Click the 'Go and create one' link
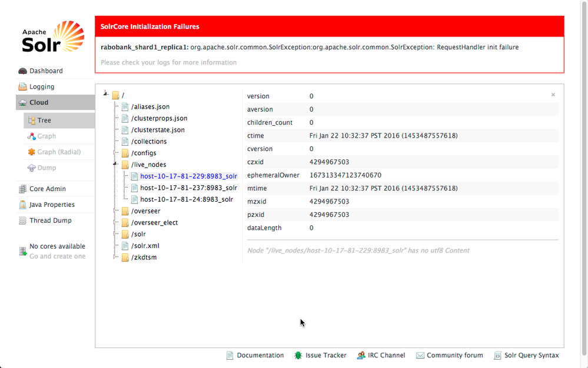 [57, 256]
